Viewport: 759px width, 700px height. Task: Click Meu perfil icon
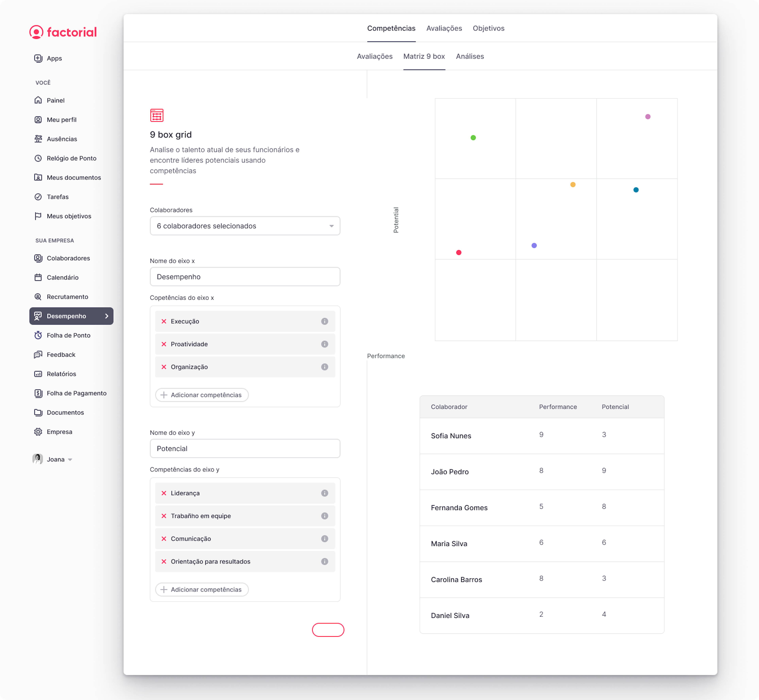coord(38,120)
